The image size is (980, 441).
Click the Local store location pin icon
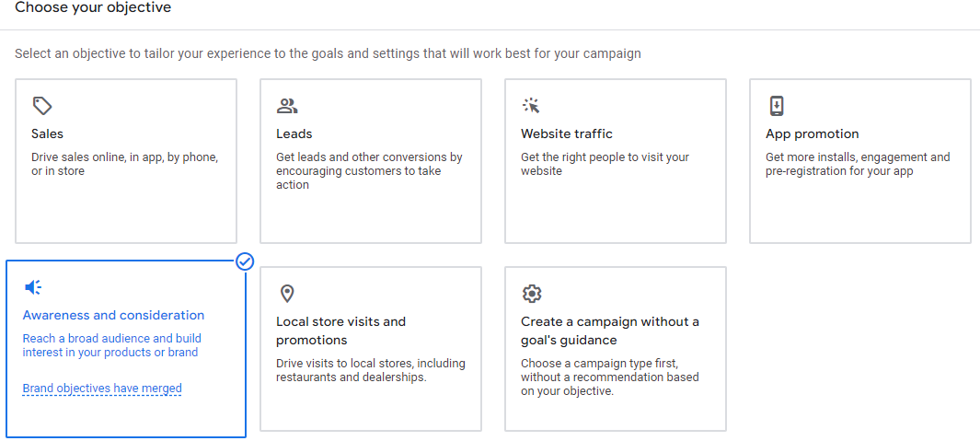pos(287,294)
